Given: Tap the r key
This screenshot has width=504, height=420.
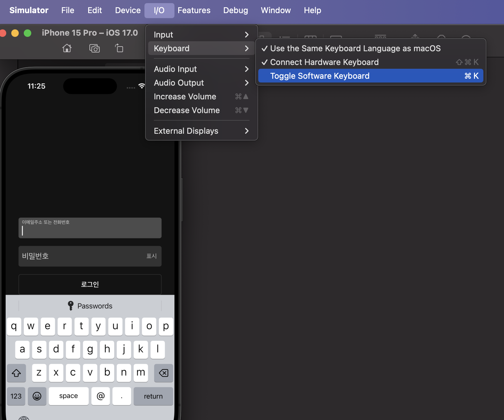Looking at the screenshot, I should coord(65,326).
